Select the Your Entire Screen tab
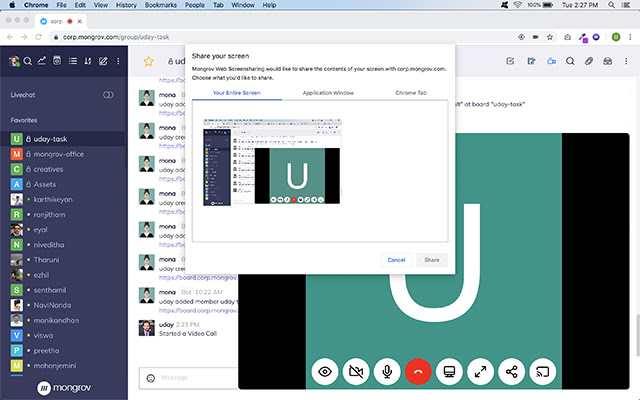640x400 pixels. (x=237, y=93)
